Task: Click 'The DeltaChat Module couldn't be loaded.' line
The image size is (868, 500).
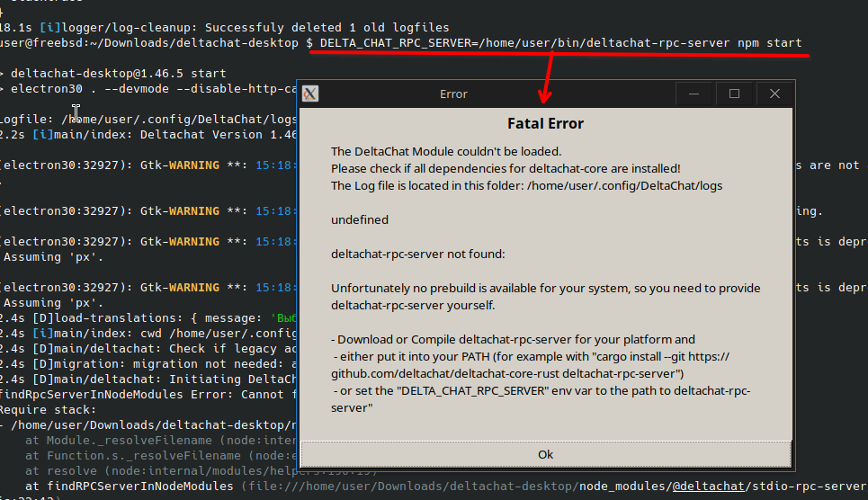Action: coord(446,152)
